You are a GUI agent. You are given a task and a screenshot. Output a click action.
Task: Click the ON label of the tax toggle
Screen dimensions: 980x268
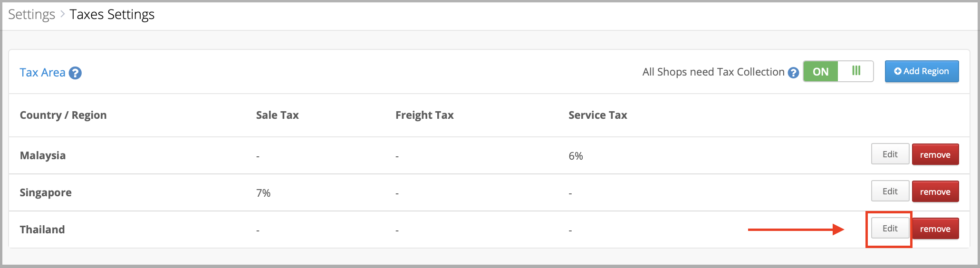point(821,72)
